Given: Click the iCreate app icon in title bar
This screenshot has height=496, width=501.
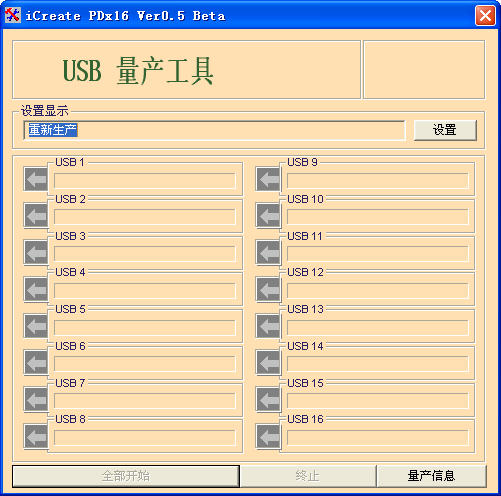Looking at the screenshot, I should click(x=13, y=15).
